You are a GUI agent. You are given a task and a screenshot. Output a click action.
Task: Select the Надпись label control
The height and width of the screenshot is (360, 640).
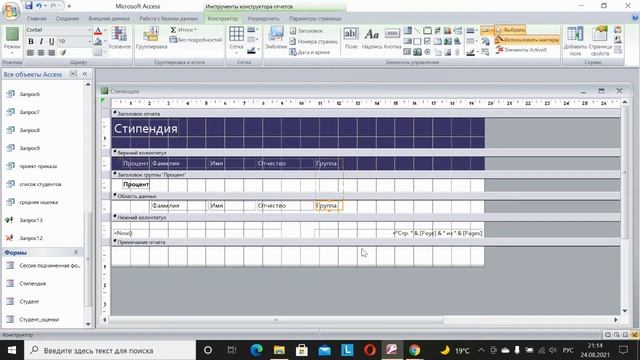tap(371, 38)
